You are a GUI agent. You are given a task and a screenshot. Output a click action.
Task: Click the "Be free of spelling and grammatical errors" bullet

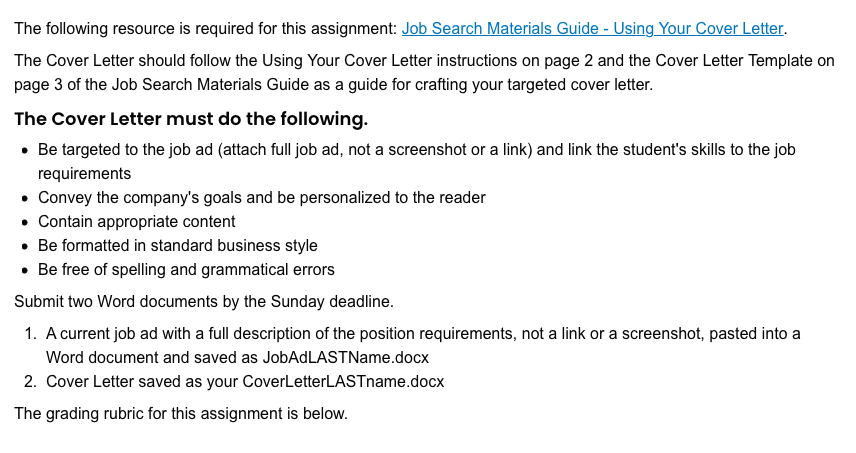[x=186, y=270]
